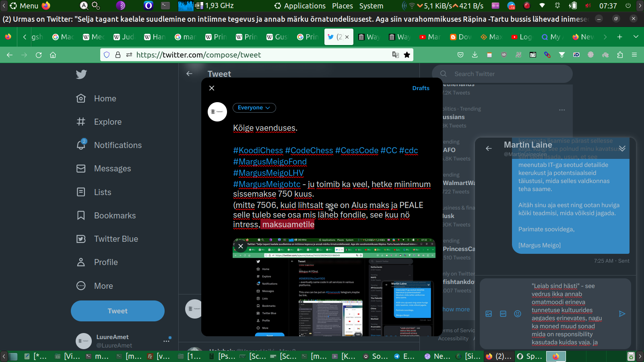Open Drafts in the compose dialog
The height and width of the screenshot is (362, 644).
pyautogui.click(x=421, y=88)
